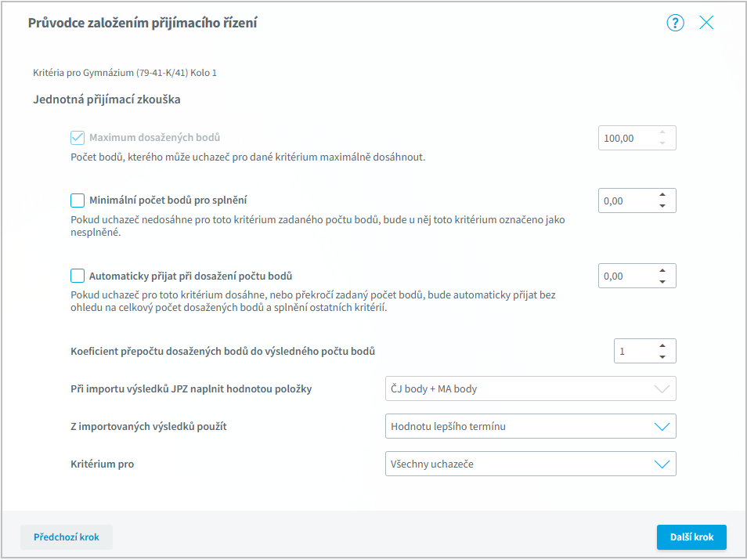Expand the Hodnotu lepšího termínu dropdown
The width and height of the screenshot is (747, 560).
[530, 427]
